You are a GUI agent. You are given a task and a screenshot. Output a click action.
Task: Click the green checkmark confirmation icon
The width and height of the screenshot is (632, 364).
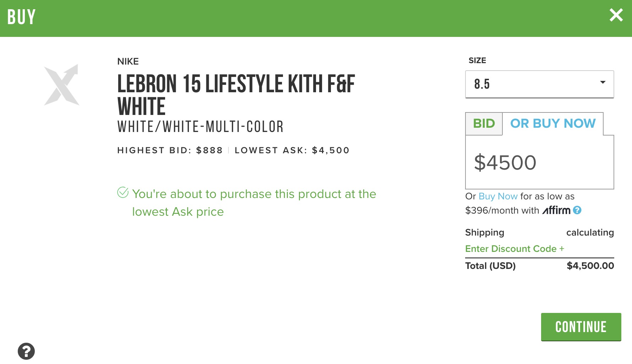click(x=123, y=193)
